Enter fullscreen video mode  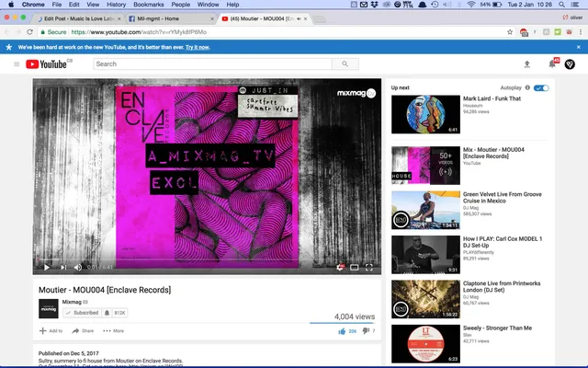pyautogui.click(x=369, y=268)
